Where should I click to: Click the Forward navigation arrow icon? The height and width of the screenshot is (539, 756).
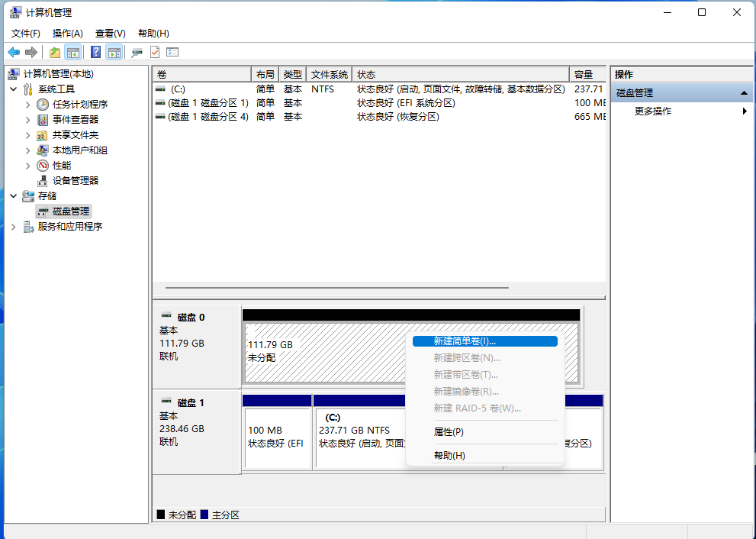pos(31,52)
